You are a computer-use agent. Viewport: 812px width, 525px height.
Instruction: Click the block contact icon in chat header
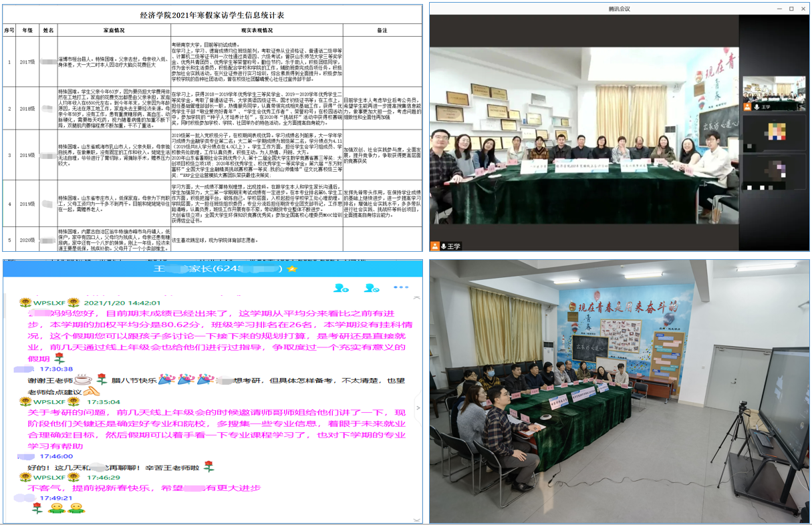(372, 288)
